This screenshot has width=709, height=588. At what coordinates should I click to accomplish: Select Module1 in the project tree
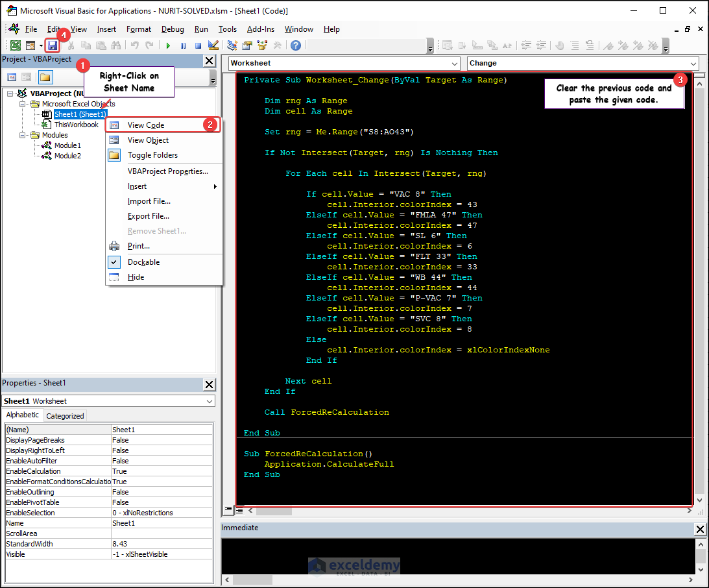click(67, 145)
